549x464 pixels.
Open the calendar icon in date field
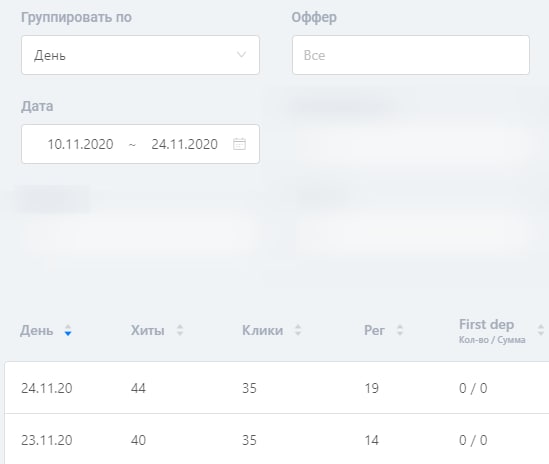click(x=239, y=144)
